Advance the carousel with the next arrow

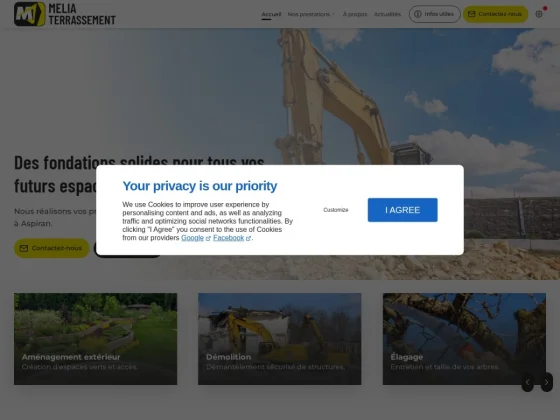[x=546, y=382]
